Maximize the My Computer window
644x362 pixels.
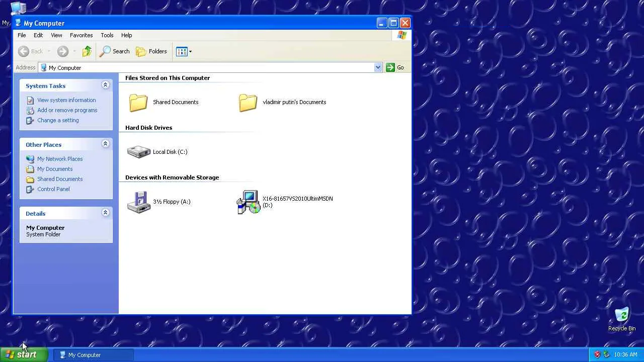click(393, 23)
